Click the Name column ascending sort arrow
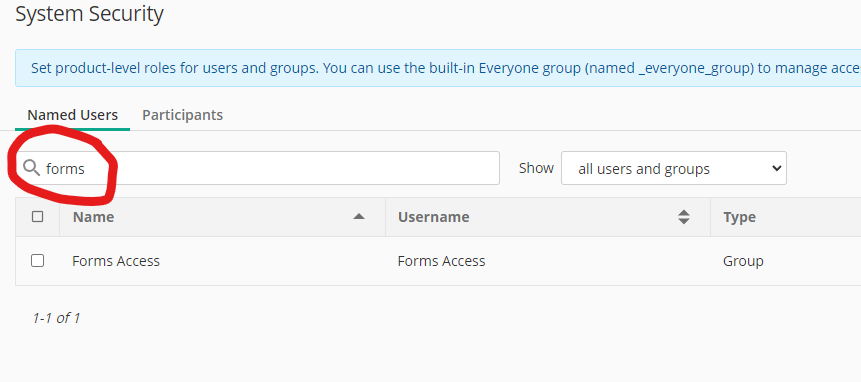 (x=359, y=217)
